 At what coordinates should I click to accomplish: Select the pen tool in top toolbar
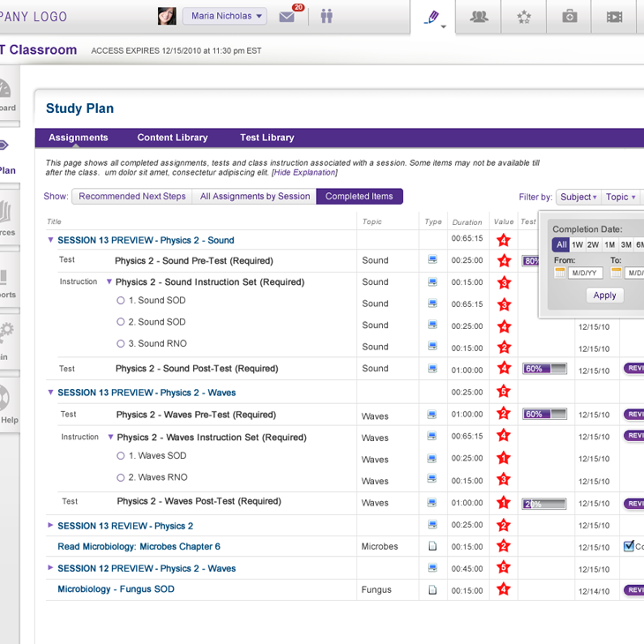click(431, 17)
